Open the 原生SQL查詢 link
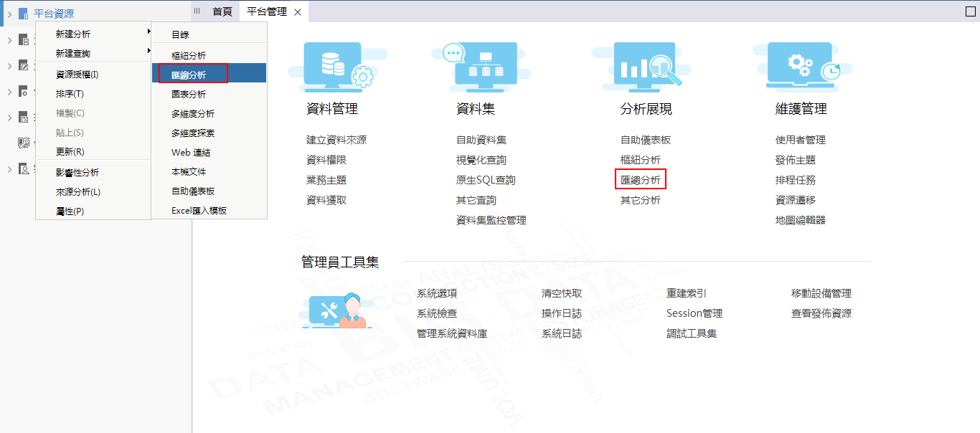980x433 pixels. [x=486, y=180]
